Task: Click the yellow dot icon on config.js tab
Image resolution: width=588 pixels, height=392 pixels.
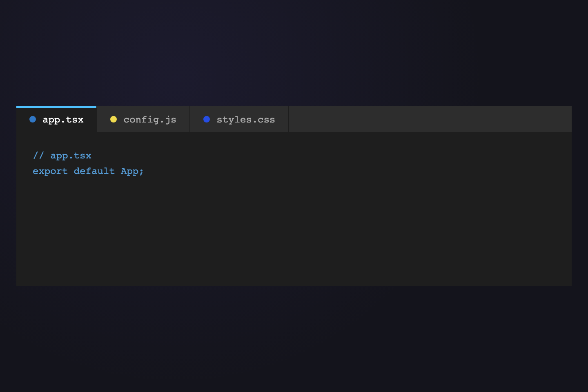Action: coord(114,119)
